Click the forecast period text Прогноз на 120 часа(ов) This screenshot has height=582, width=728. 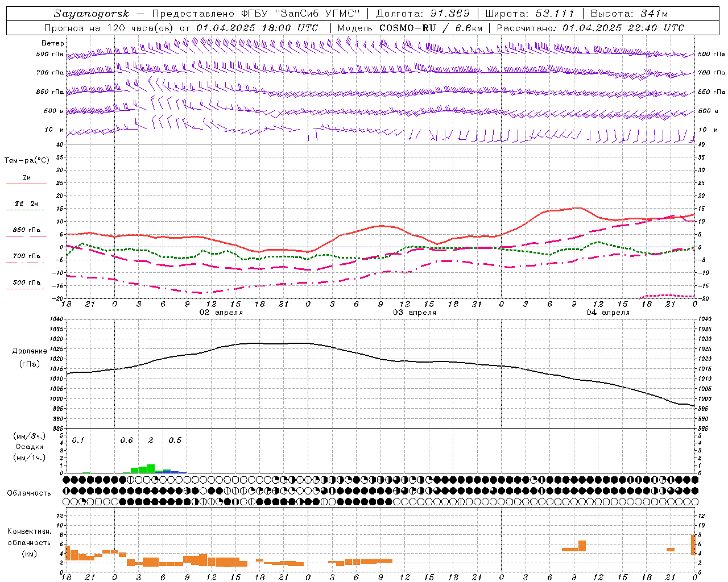(x=110, y=28)
